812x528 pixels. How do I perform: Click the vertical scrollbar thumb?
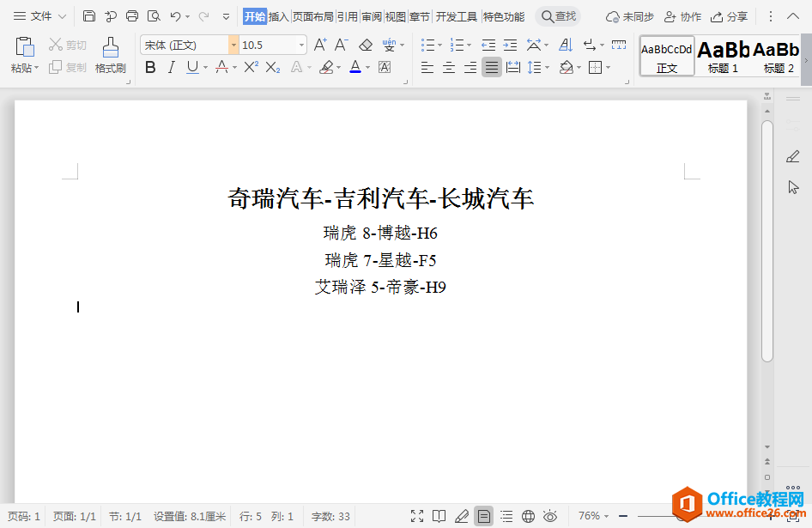(x=767, y=241)
